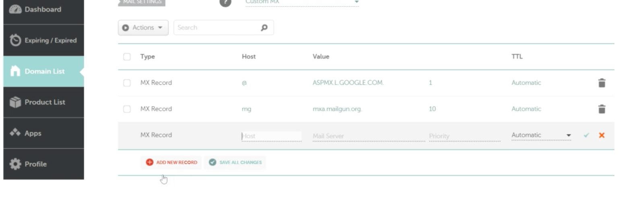This screenshot has width=644, height=197.
Task: Check the mg MX record checkbox
Action: (x=127, y=109)
